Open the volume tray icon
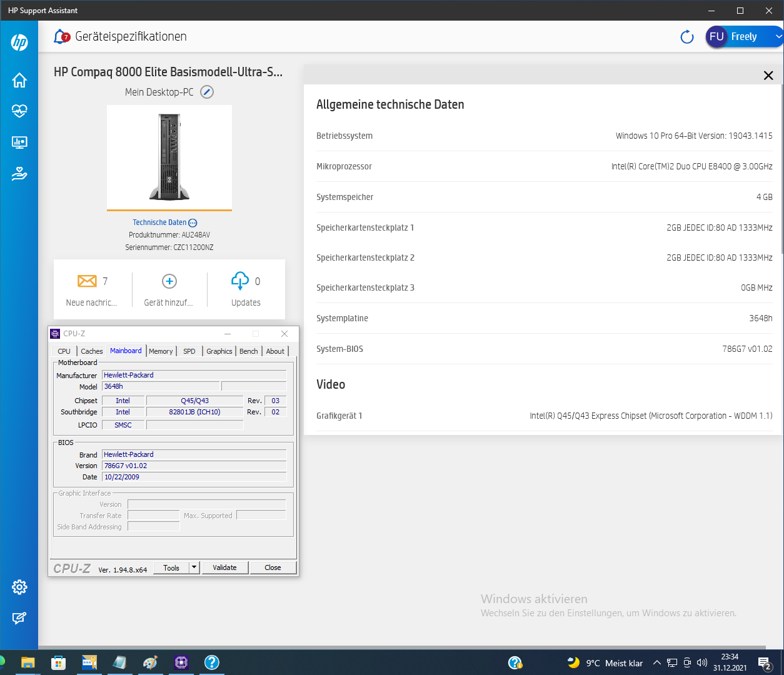The height and width of the screenshot is (675, 784). (701, 663)
